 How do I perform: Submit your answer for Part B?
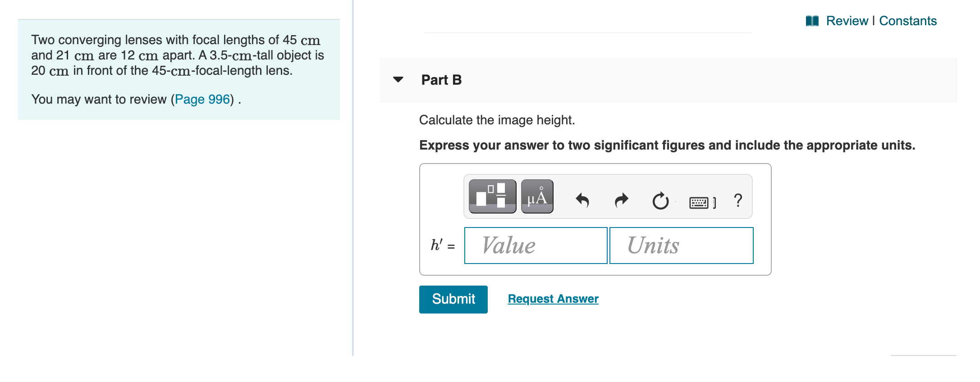point(453,299)
